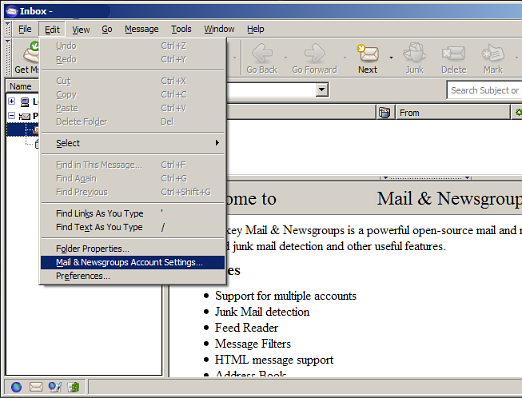Open the view dropdown arrow
The image size is (522, 398).
322,89
